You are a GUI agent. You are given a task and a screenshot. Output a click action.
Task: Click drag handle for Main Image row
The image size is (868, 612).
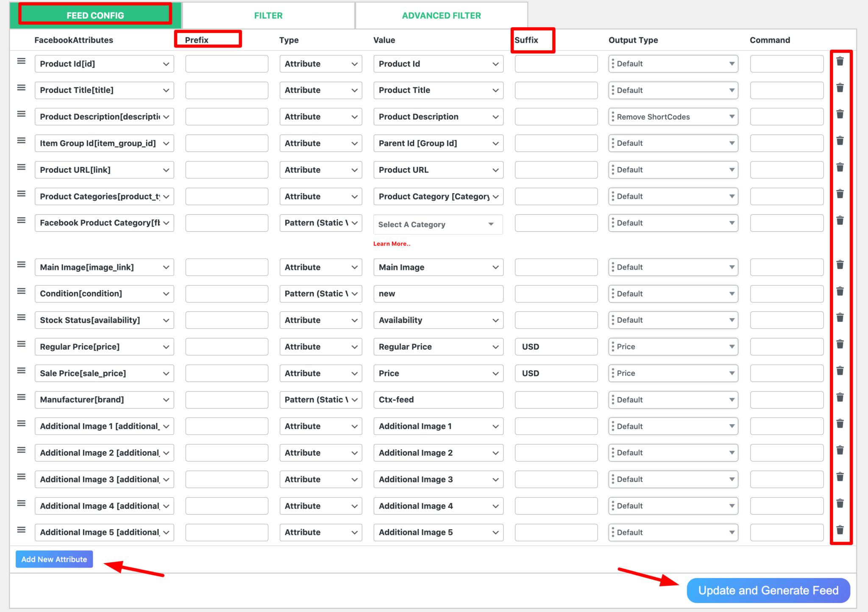coord(21,265)
